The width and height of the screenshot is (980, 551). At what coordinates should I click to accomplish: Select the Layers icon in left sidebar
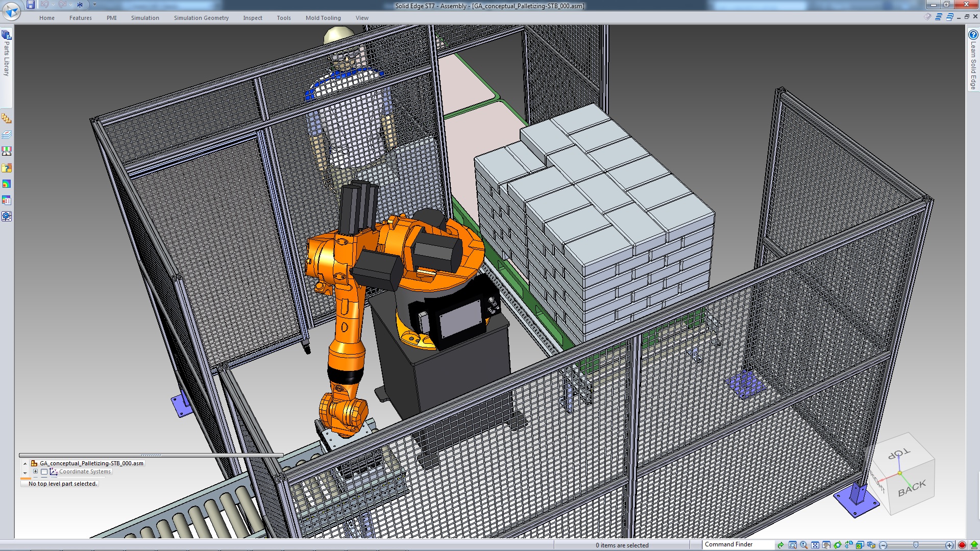tap(7, 135)
